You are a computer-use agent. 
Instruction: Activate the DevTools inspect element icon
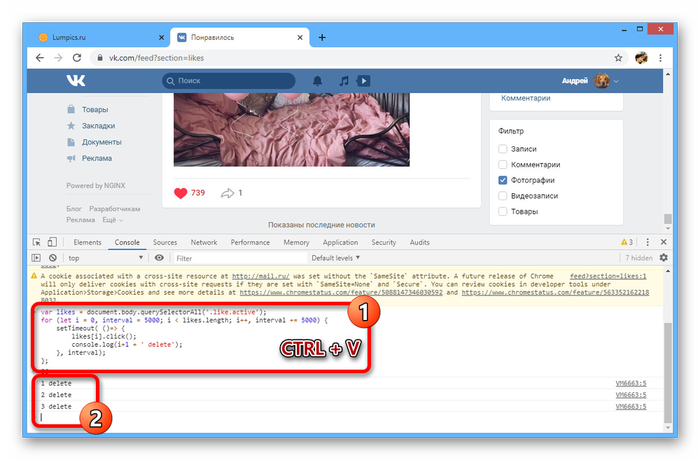pyautogui.click(x=37, y=242)
